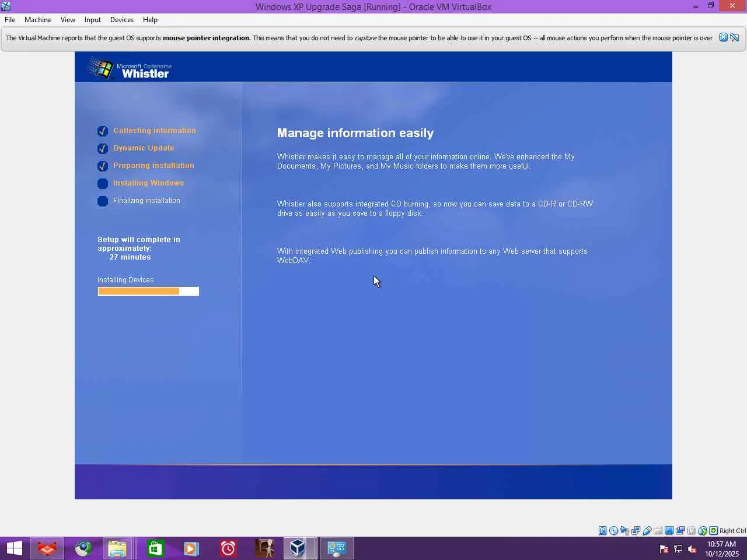This screenshot has width=747, height=560.
Task: Click the audio status indicator icon
Action: coord(624,531)
